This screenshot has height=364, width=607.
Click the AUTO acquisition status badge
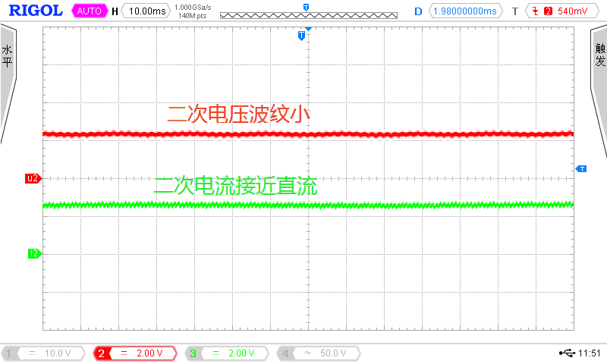[90, 11]
